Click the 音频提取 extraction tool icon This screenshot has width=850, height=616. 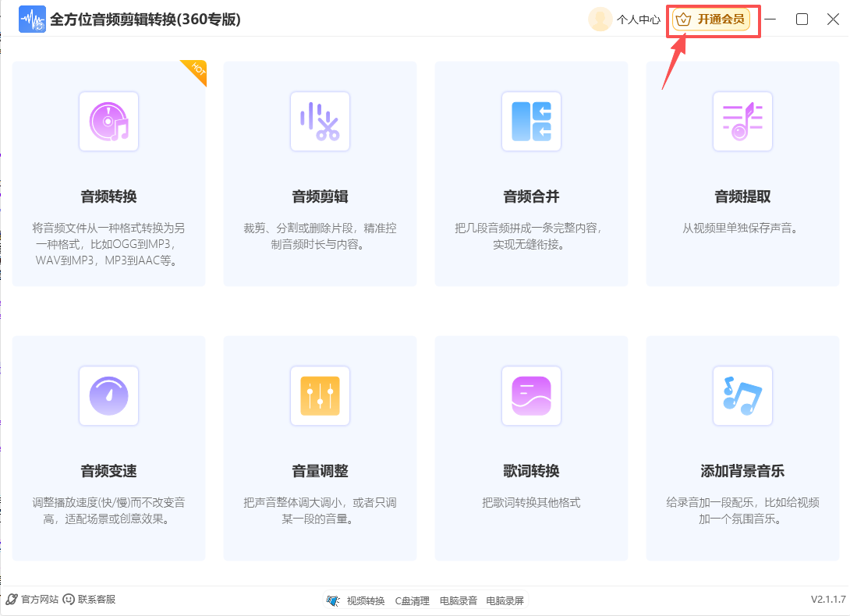[x=742, y=122]
